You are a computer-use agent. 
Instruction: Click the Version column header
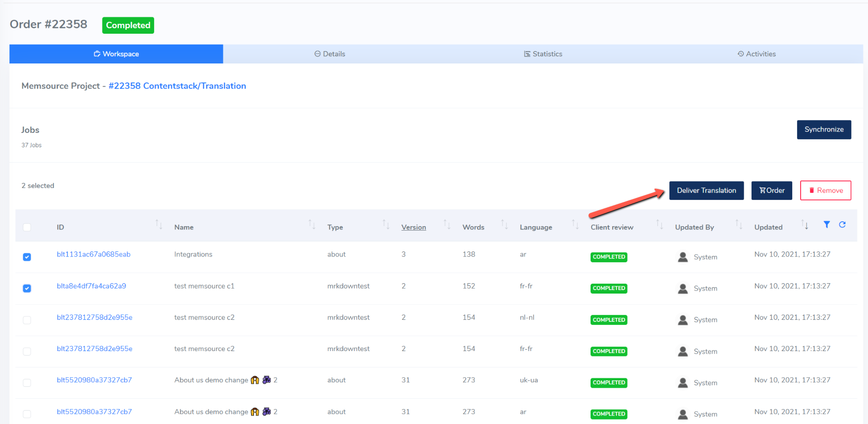pos(414,227)
